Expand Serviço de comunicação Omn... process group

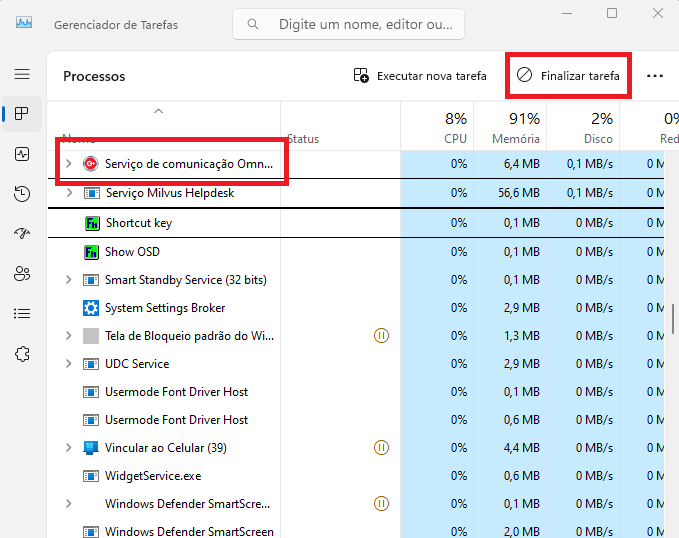[x=68, y=164]
